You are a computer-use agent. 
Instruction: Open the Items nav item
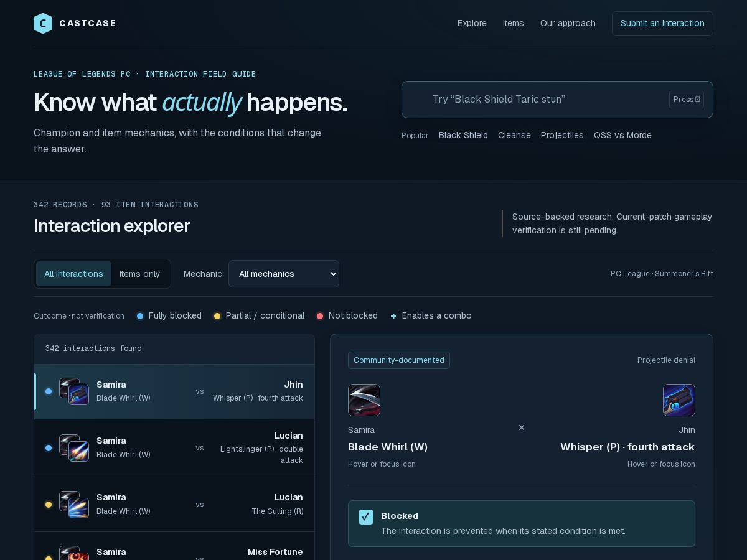[514, 23]
